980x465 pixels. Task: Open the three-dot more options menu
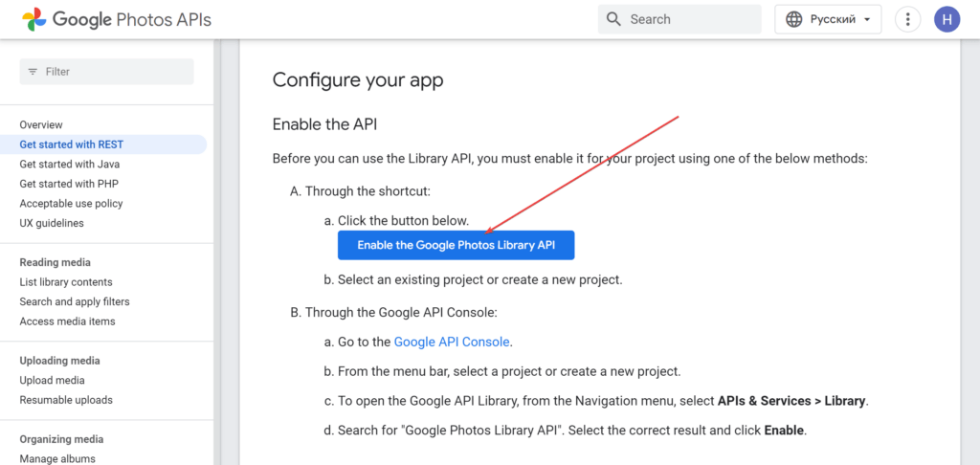click(x=907, y=19)
